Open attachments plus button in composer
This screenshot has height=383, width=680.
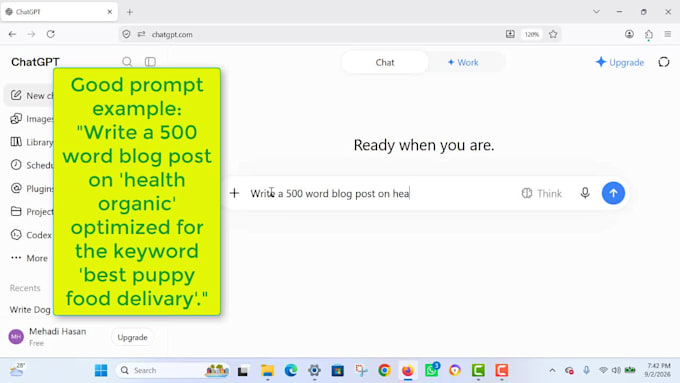235,193
